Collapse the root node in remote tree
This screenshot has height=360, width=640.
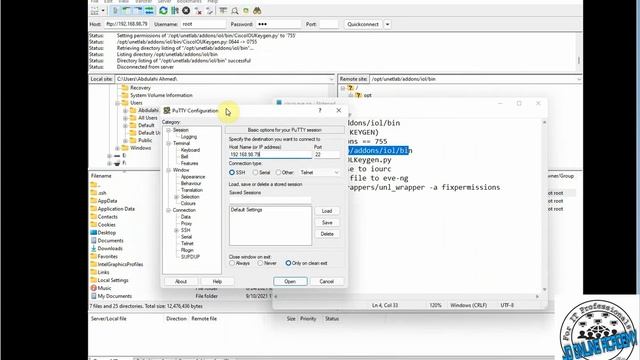(343, 88)
